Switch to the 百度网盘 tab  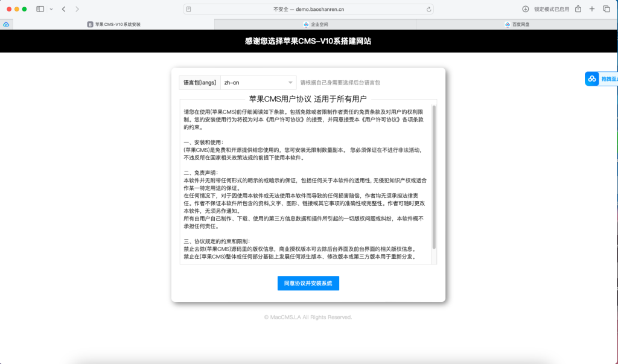[517, 25]
